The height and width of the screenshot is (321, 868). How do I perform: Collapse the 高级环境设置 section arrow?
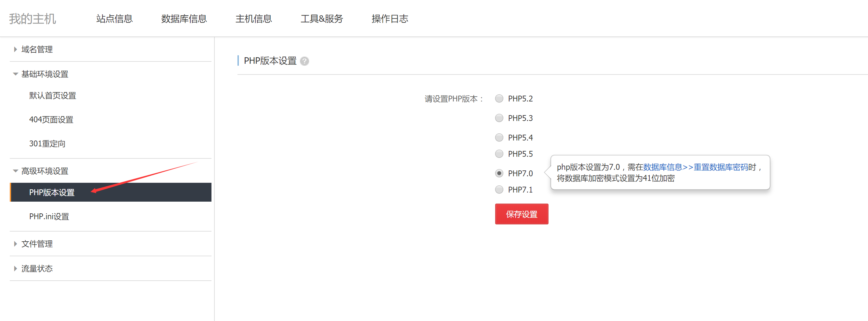point(15,171)
